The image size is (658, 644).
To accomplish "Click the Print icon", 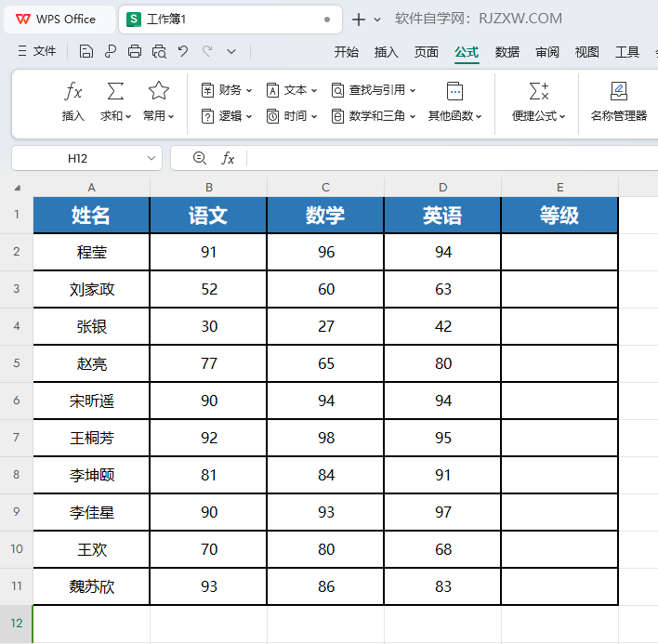I will 135,52.
